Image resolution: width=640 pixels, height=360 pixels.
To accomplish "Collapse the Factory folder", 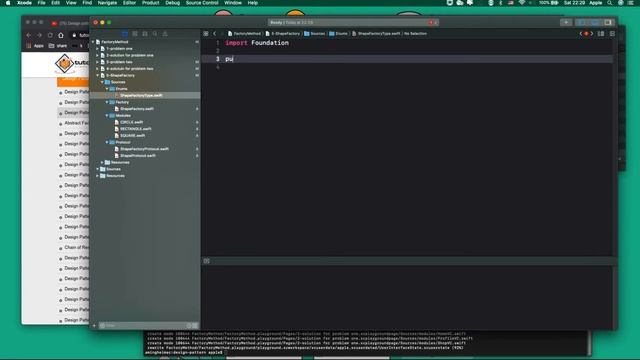I will [107, 102].
